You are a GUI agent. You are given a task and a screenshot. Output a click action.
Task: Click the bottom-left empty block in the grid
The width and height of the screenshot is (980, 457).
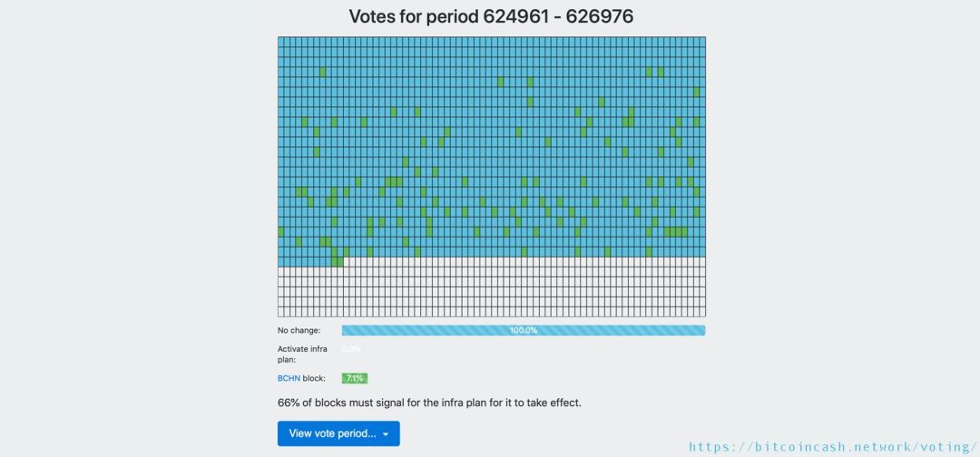(281, 311)
